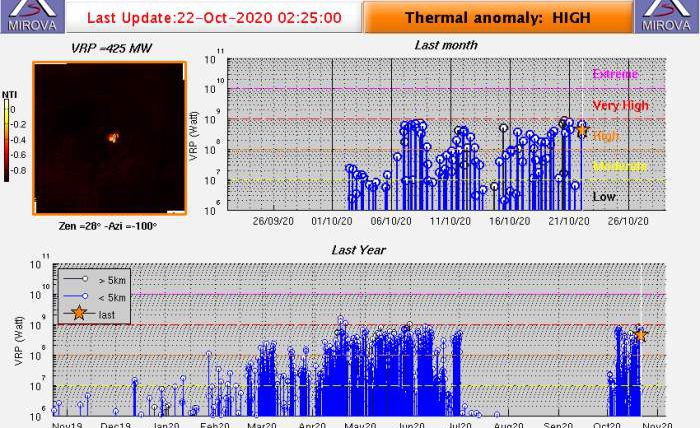The image size is (700, 428).
Task: Click the Last Update date banner
Action: 214,17
